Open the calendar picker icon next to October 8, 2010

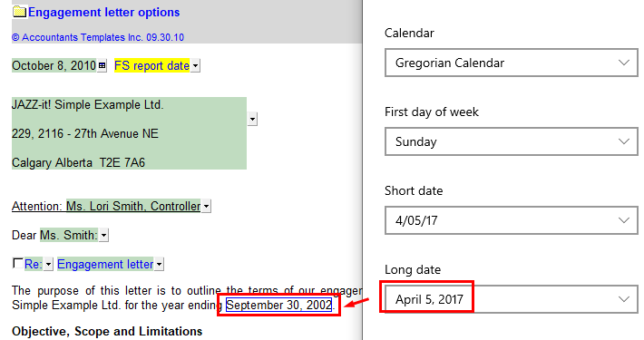coord(102,65)
